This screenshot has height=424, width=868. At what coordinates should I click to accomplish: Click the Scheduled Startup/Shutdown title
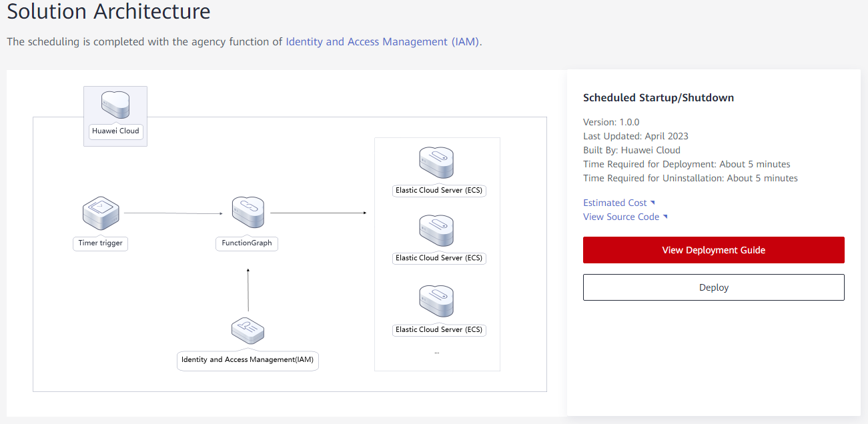[x=659, y=97]
